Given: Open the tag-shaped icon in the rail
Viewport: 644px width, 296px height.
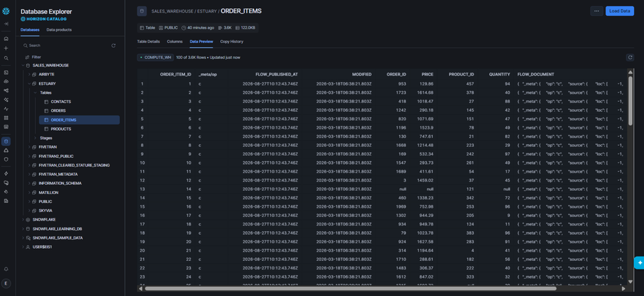Looking at the screenshot, I should coord(6,192).
